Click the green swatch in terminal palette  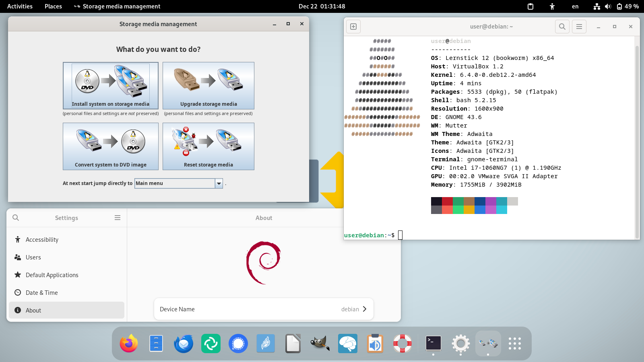pos(458,201)
